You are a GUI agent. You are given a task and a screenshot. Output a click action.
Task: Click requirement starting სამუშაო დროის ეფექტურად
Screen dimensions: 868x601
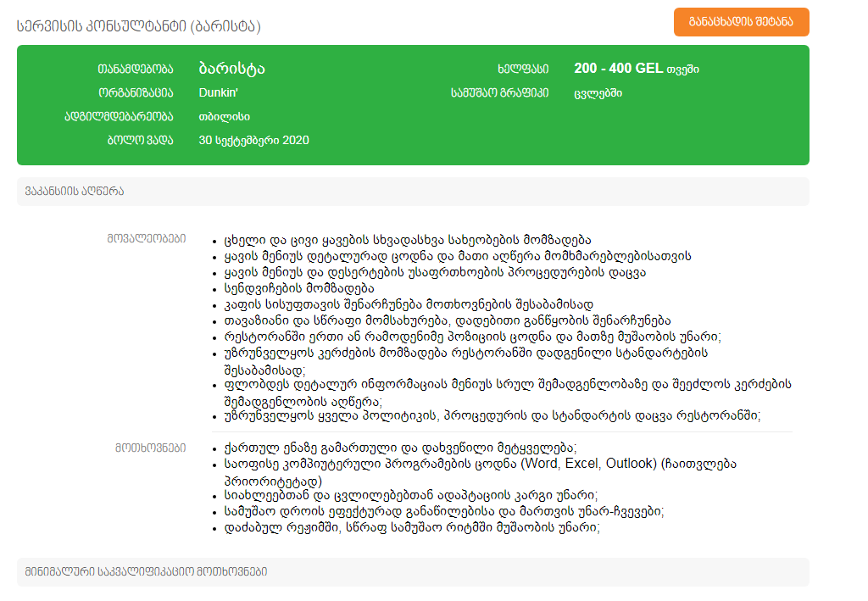(444, 511)
